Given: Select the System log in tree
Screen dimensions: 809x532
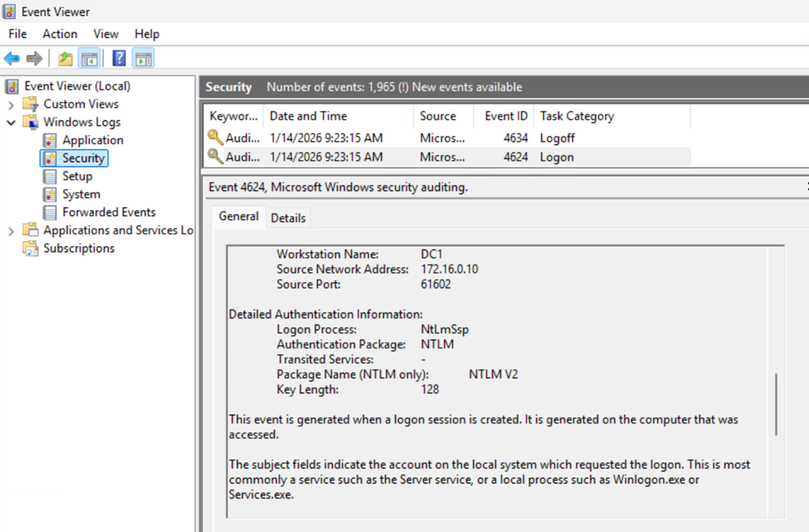Looking at the screenshot, I should click(81, 194).
